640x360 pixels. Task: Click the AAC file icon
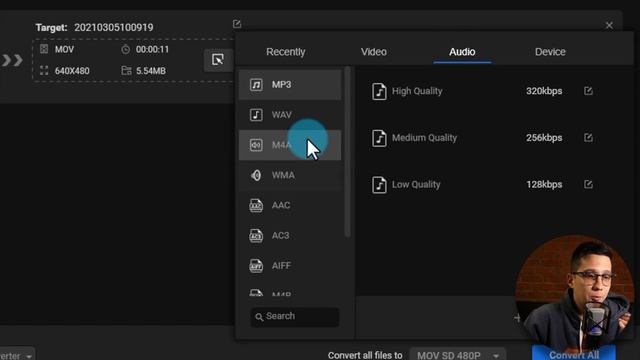(x=256, y=205)
